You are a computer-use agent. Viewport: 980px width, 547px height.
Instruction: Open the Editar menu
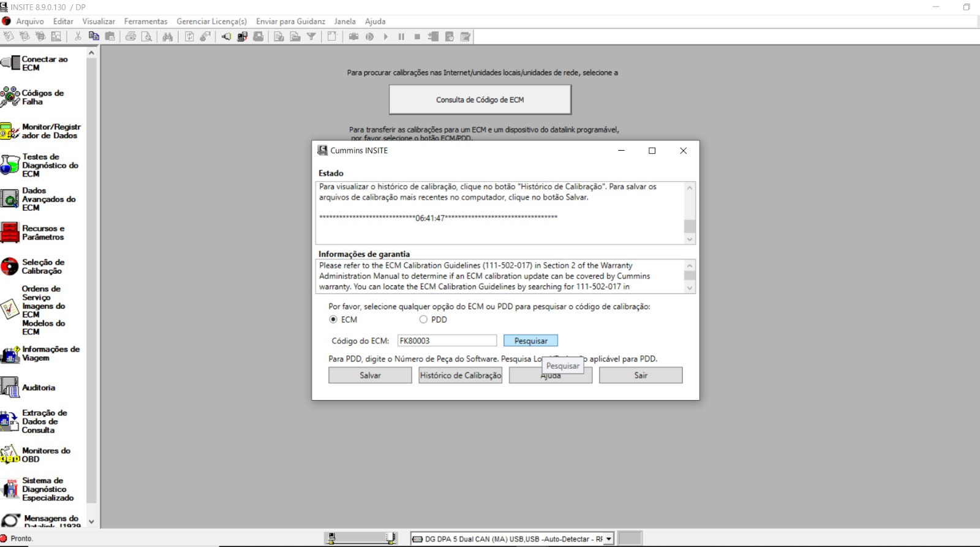coord(63,21)
